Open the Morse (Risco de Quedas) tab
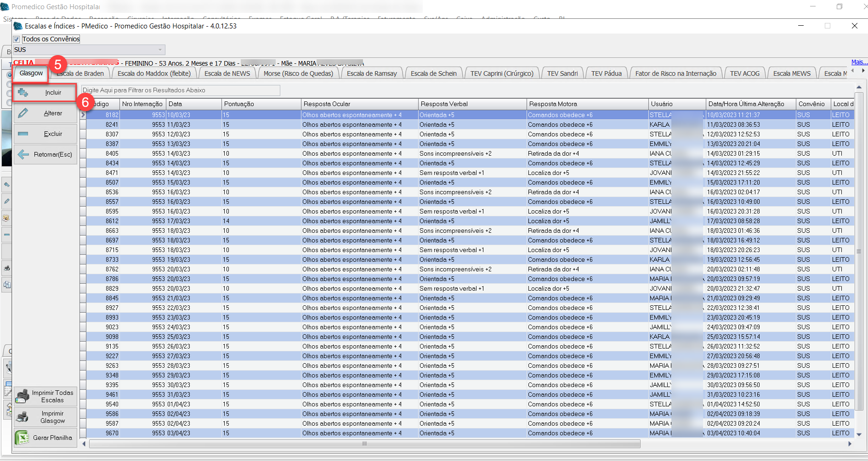This screenshot has height=461, width=868. tap(298, 73)
